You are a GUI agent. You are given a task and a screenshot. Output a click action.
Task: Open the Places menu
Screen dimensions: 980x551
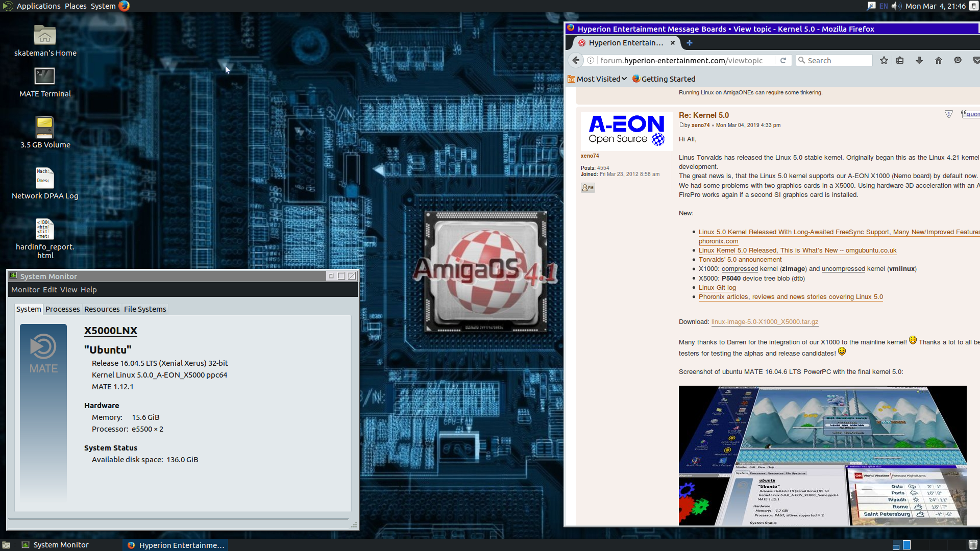tap(76, 6)
